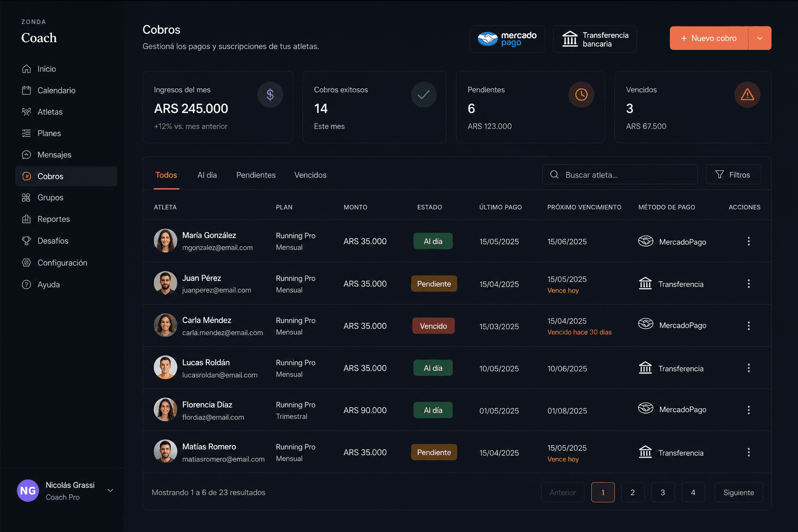Select Cobros in the sidebar
Screen dimensions: 798x532
point(66,176)
